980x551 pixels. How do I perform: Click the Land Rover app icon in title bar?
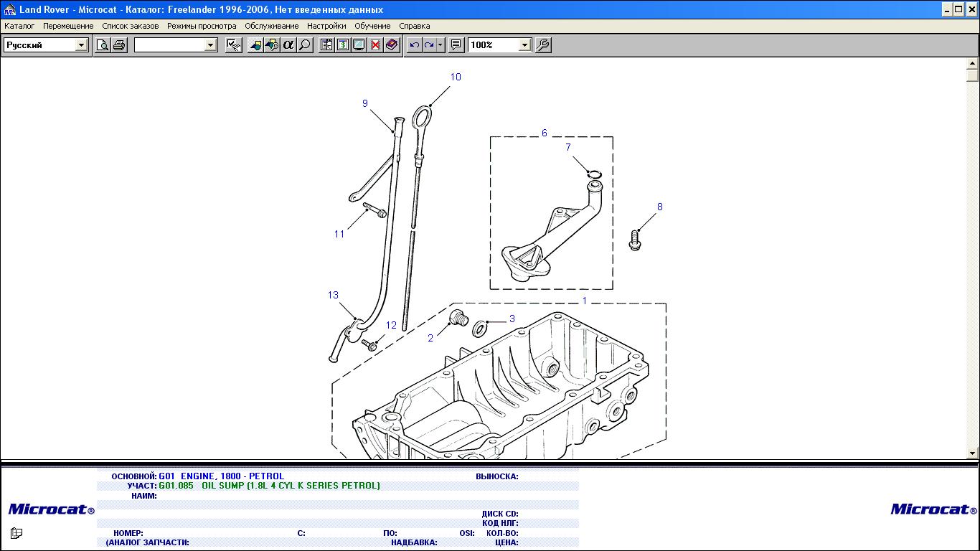[x=10, y=10]
